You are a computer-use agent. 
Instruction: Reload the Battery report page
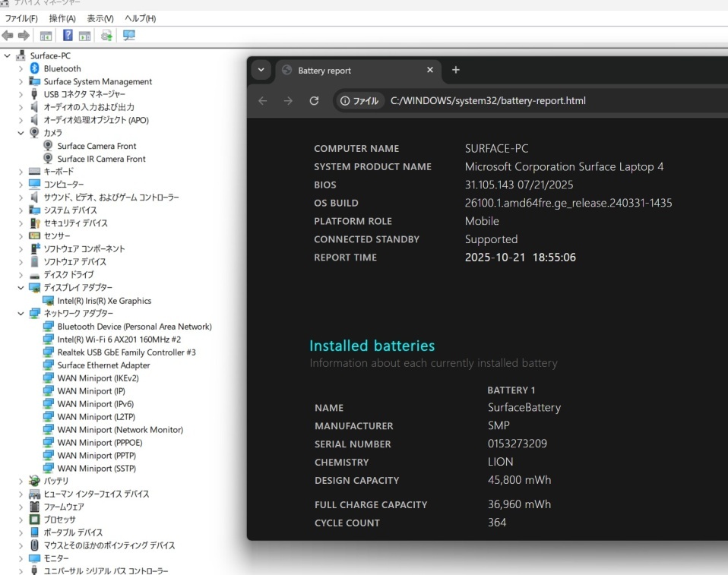coord(314,101)
